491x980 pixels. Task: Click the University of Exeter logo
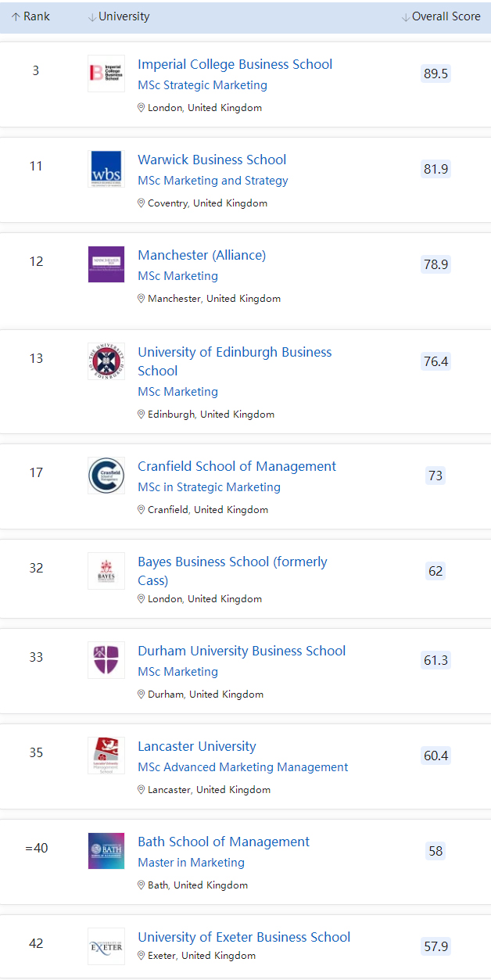click(x=106, y=946)
